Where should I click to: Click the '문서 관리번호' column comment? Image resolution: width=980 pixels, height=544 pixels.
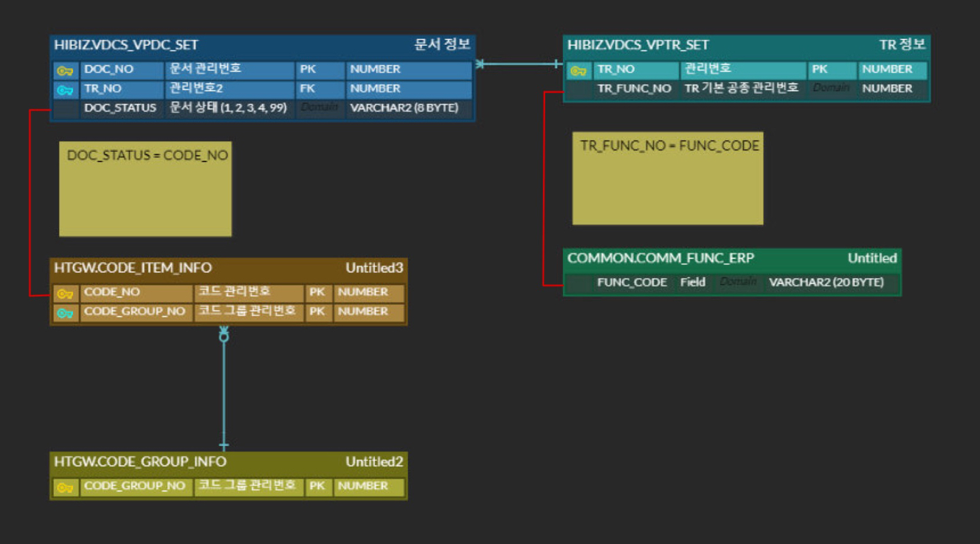[x=206, y=69]
